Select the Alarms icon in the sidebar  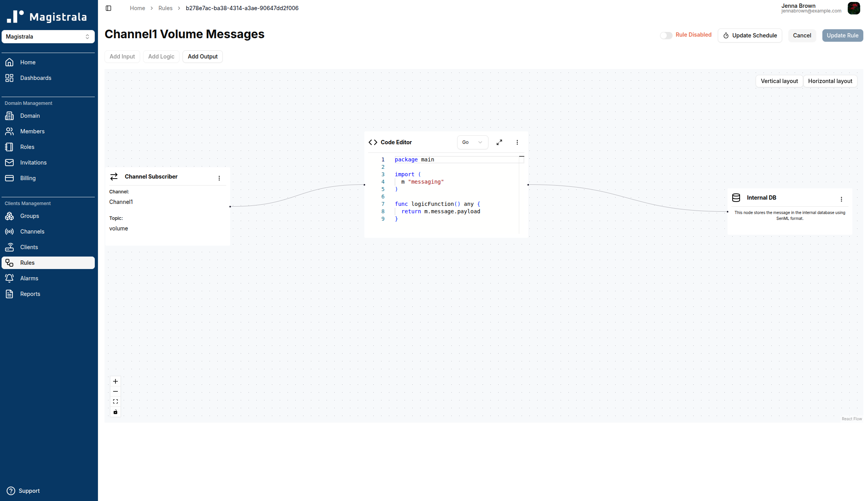(9, 278)
